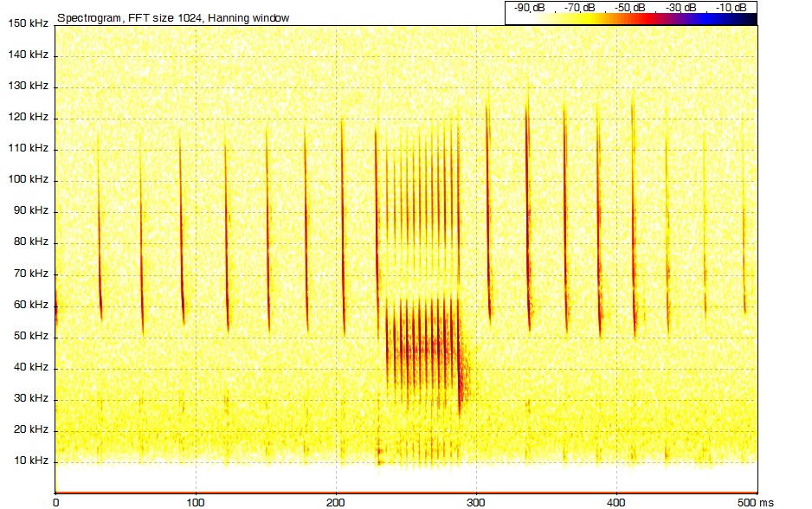Click the 100 kHz axis label
This screenshot has height=509, width=812.
tap(28, 179)
